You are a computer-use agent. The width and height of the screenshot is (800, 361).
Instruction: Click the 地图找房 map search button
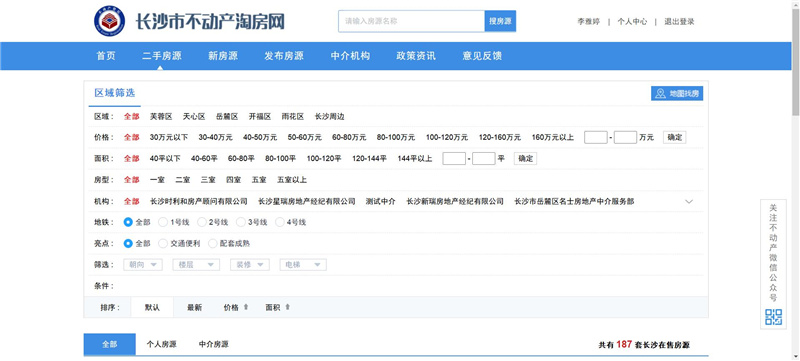point(677,94)
